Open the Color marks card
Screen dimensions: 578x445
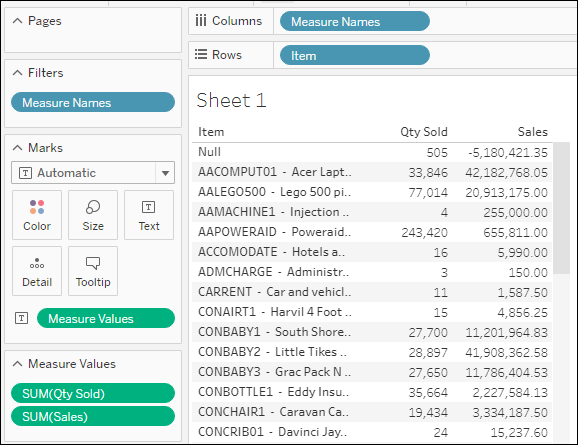[x=37, y=215]
